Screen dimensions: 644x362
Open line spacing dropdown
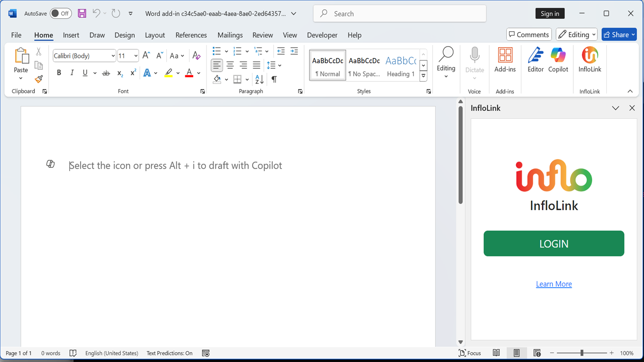click(x=280, y=66)
